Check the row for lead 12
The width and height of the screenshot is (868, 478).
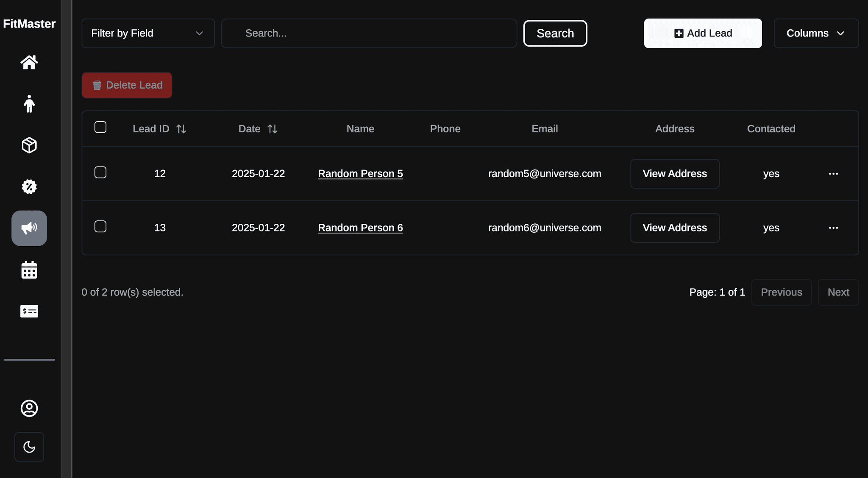point(100,172)
